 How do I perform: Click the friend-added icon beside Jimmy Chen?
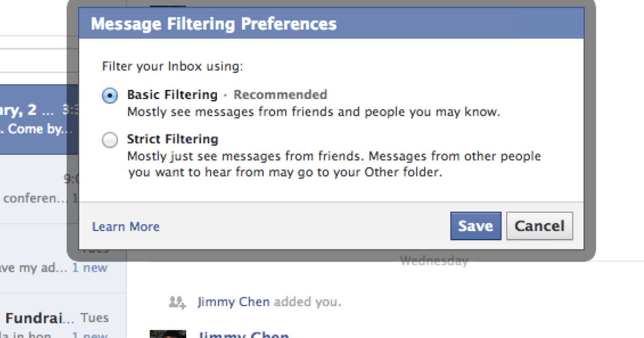177,302
